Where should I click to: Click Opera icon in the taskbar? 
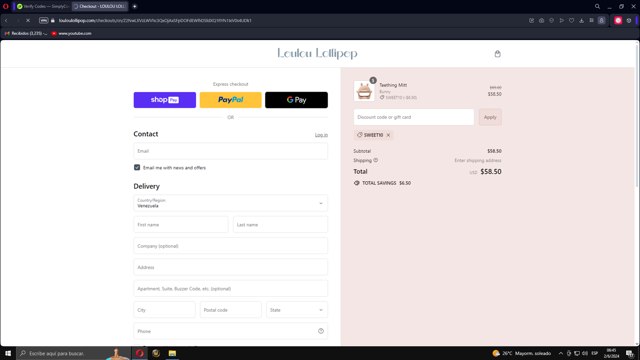click(140, 353)
